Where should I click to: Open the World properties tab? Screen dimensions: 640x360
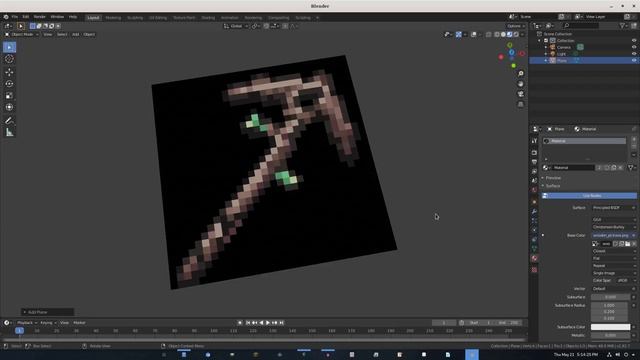tap(534, 190)
